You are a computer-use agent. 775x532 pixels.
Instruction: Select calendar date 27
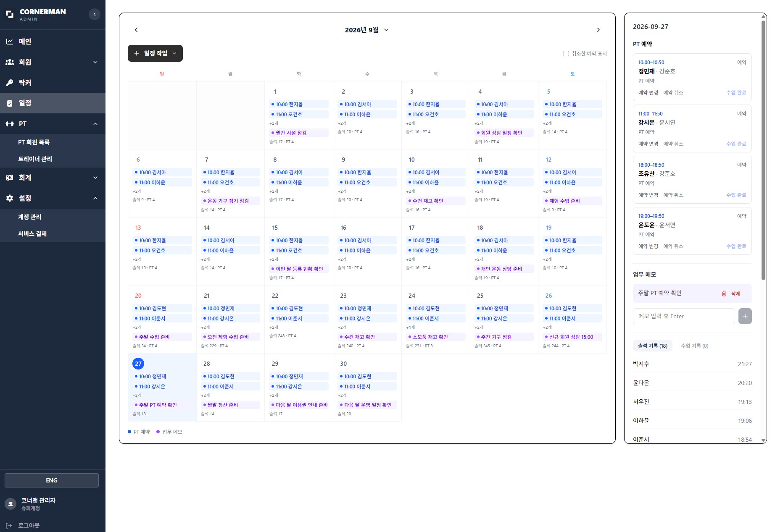point(138,364)
